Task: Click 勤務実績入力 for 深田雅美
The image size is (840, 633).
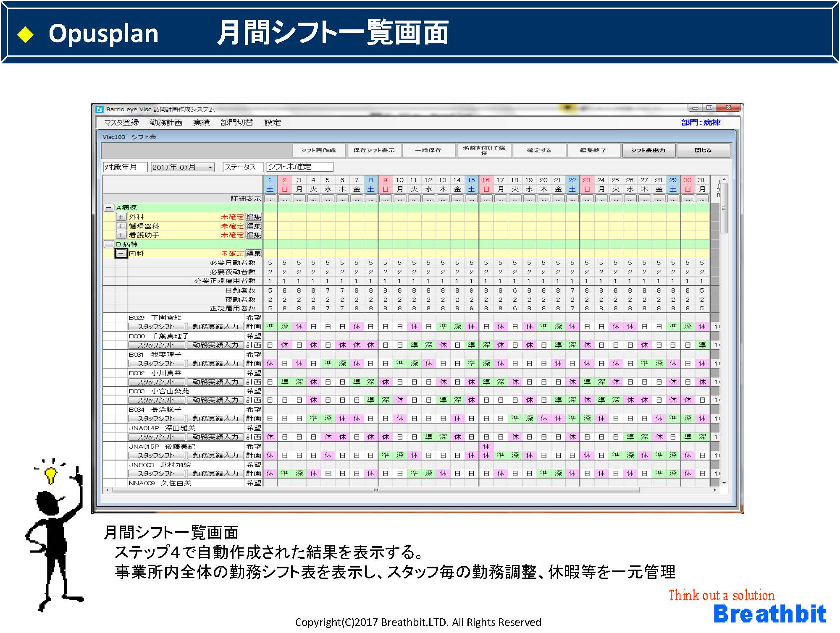Action: tap(215, 437)
